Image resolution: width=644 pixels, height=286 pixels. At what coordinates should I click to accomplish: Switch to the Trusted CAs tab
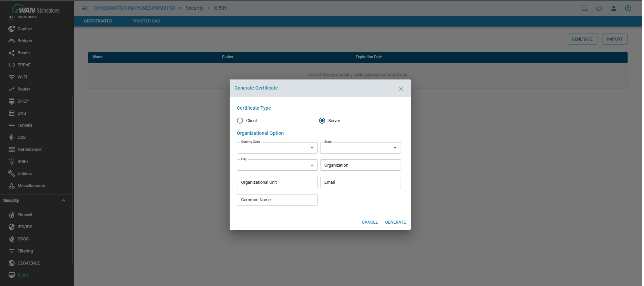tap(146, 21)
